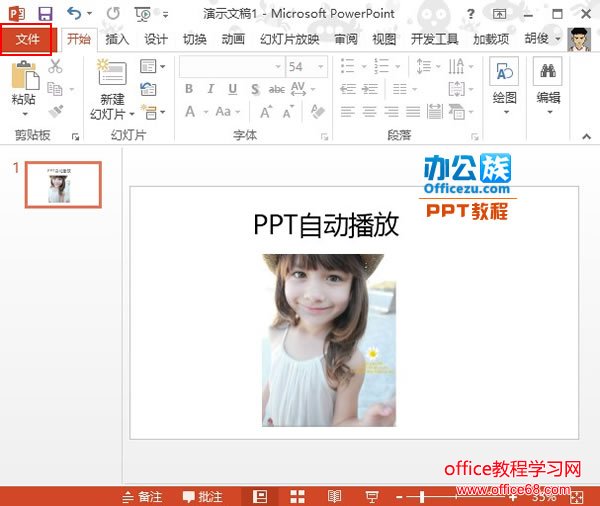
Task: Open the 剪贴板 clipboard pane launcher
Action: click(75, 136)
